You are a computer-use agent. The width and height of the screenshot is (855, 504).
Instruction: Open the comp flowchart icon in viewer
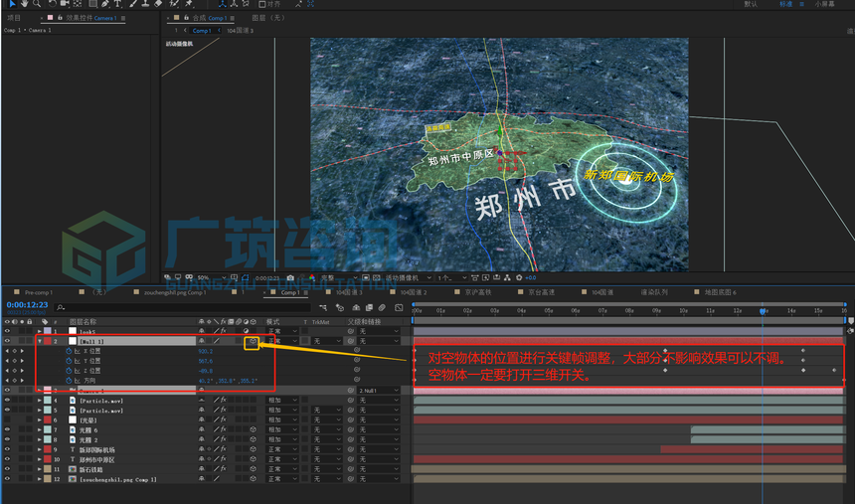point(507,277)
